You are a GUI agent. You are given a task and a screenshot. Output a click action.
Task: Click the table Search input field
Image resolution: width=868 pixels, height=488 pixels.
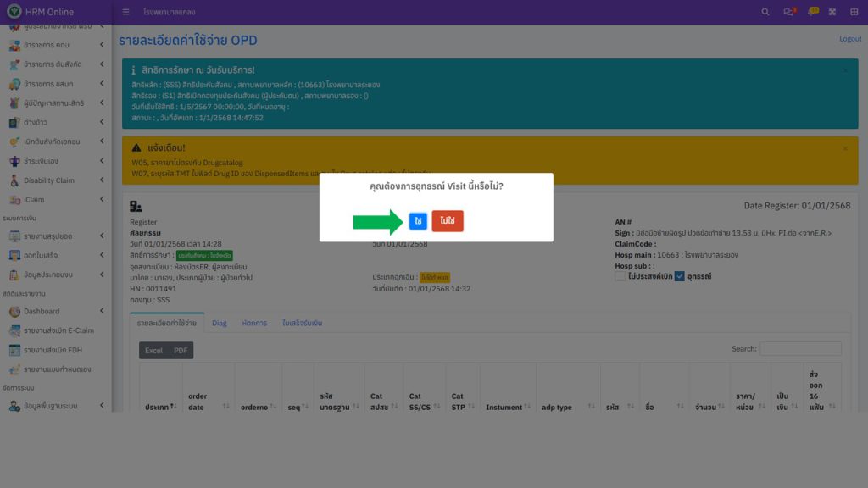(x=800, y=349)
